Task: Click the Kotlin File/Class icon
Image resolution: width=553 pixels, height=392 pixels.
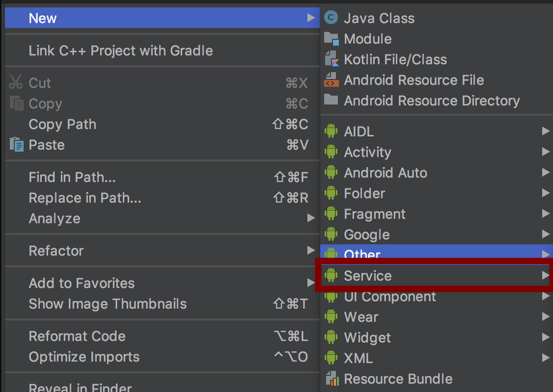Action: click(332, 59)
